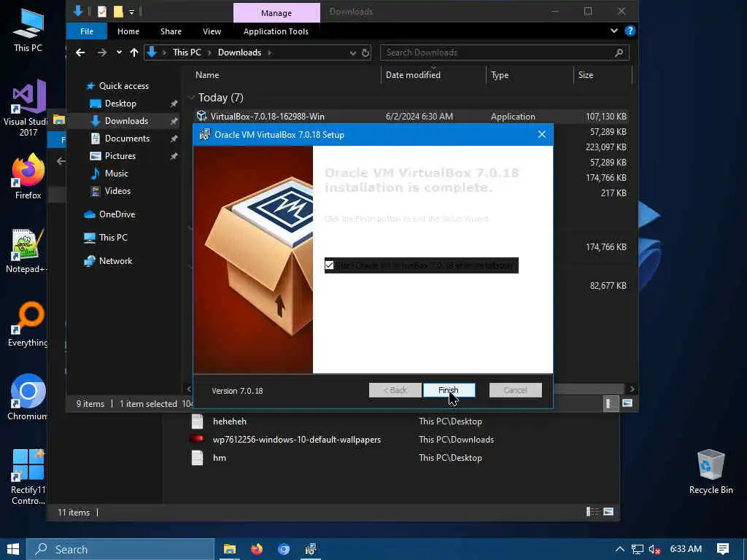Click This PC in address breadcrumb
Viewport: 747px width, 560px height.
click(x=187, y=52)
